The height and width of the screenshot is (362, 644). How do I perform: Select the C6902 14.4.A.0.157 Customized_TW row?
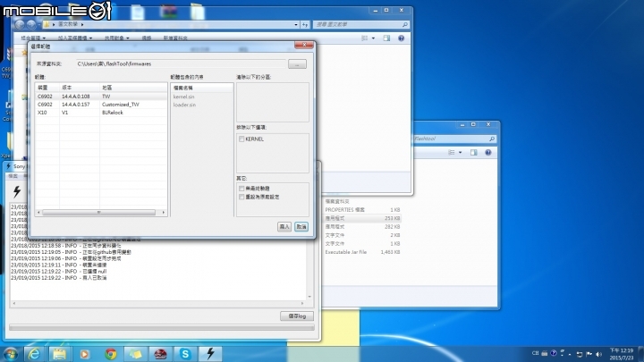101,105
